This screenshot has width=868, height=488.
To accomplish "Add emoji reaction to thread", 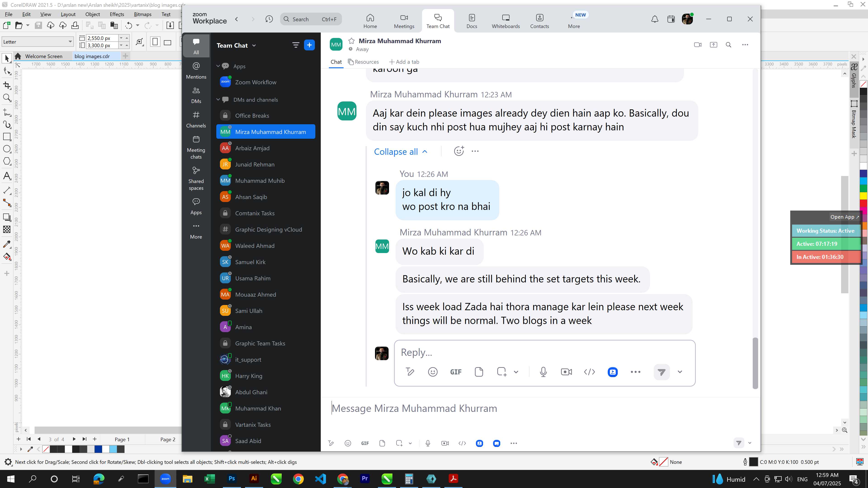I will tap(459, 151).
